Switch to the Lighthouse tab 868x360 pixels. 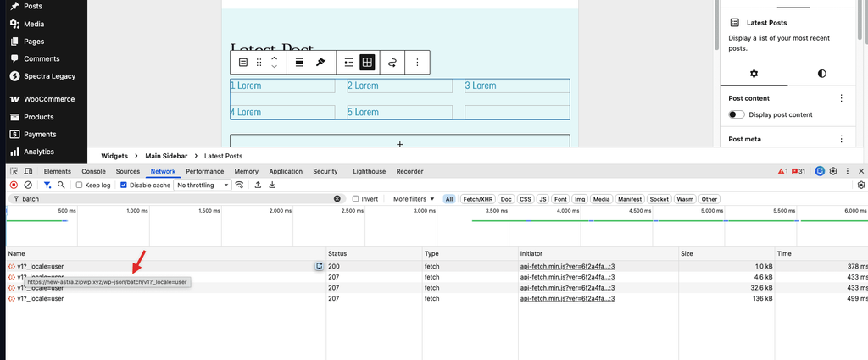pos(370,171)
